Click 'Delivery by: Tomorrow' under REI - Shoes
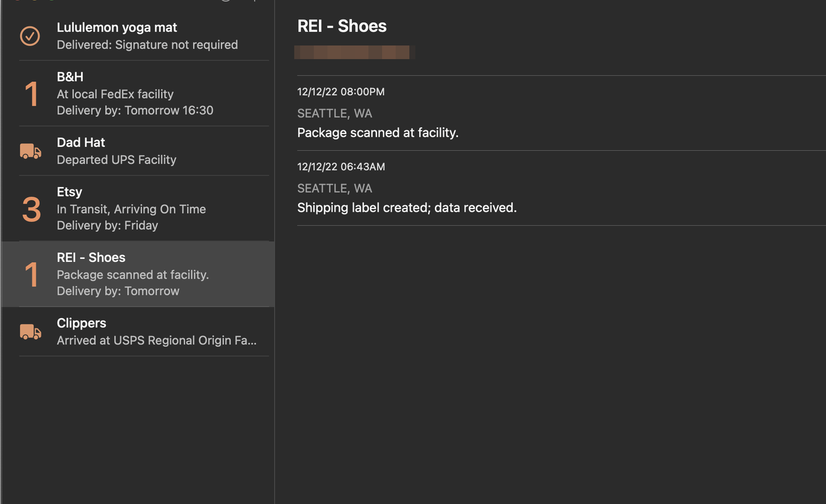 pos(118,291)
